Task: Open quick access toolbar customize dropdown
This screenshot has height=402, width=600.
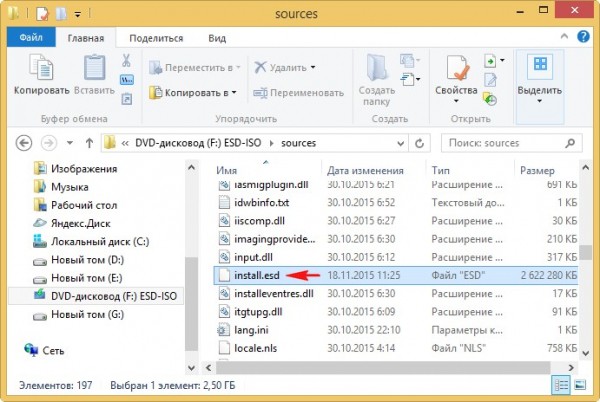Action: (x=78, y=15)
